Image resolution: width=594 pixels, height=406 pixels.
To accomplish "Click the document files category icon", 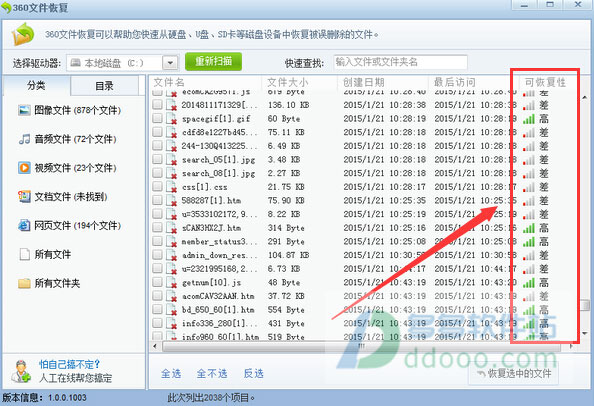I will 24,196.
